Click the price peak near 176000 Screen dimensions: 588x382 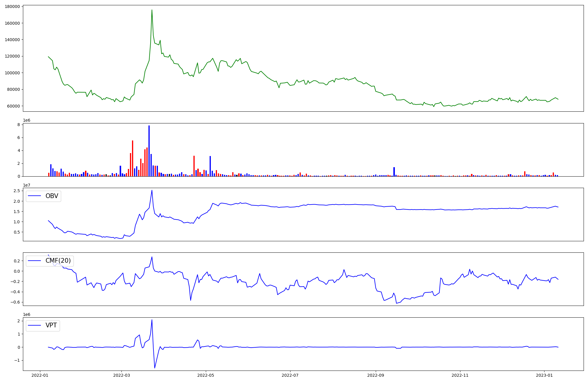(152, 10)
